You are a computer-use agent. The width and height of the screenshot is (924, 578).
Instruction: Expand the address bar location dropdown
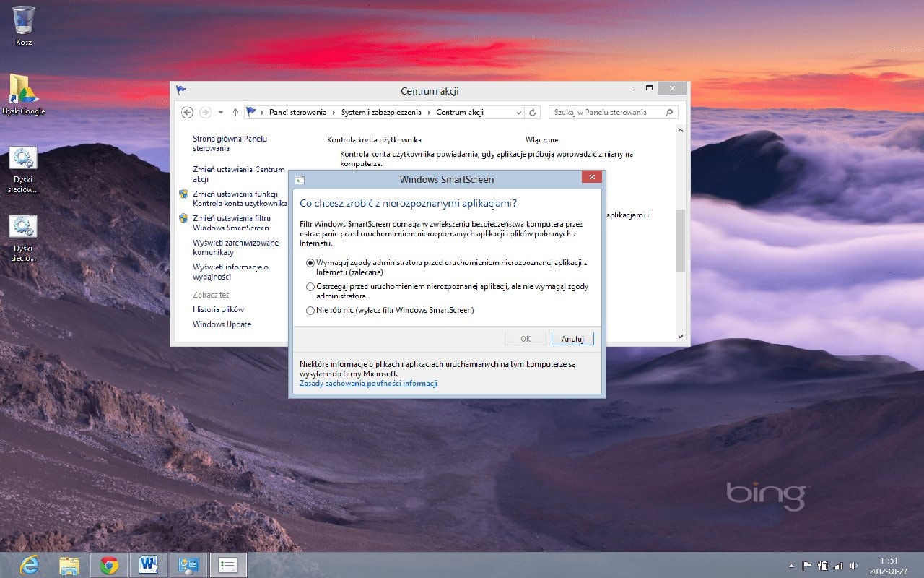point(518,112)
